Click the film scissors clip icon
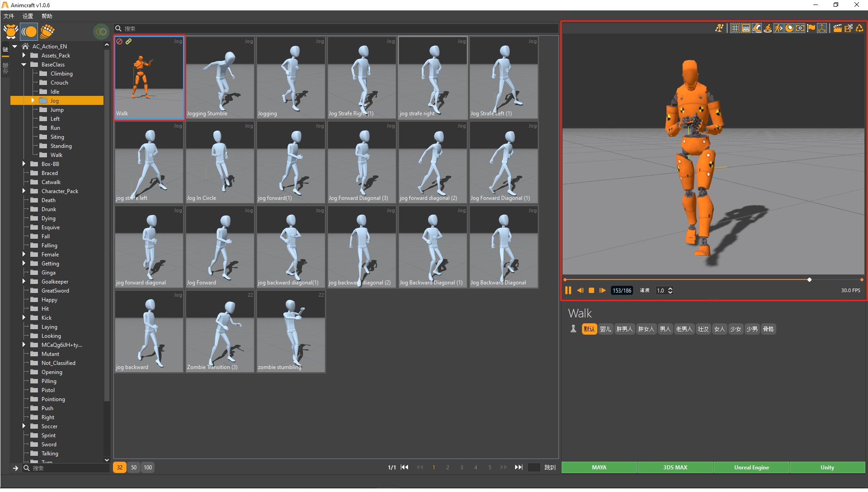 click(x=849, y=28)
